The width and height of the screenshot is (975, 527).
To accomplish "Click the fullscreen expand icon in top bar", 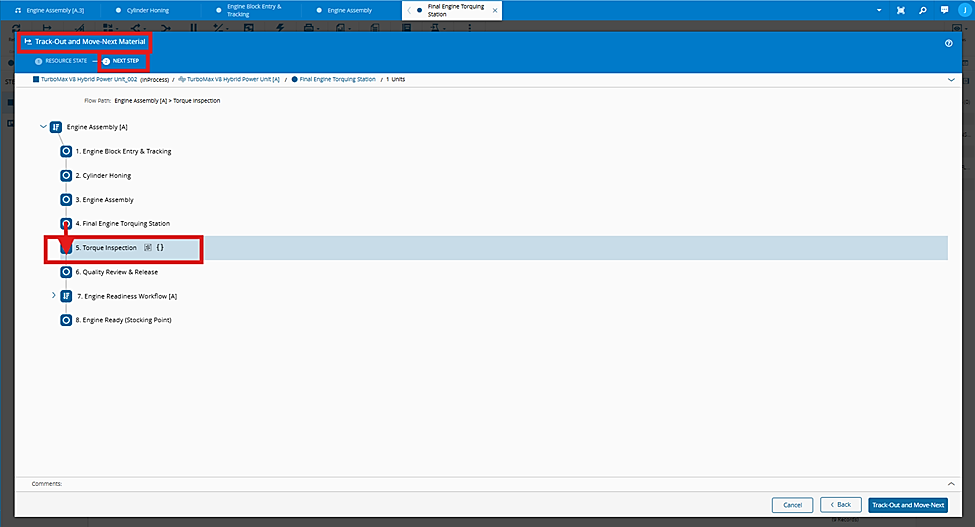I will [x=900, y=11].
